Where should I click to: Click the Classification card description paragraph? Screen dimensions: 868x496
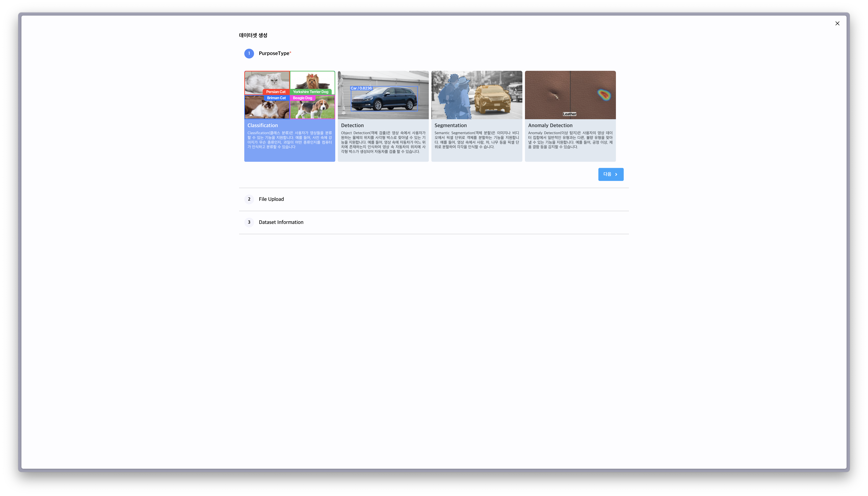(290, 140)
